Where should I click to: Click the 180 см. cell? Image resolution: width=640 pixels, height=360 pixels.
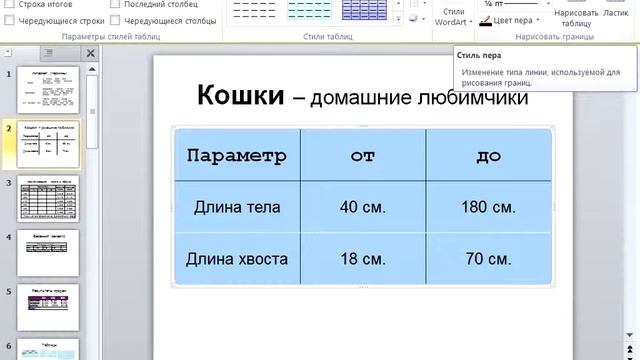489,207
